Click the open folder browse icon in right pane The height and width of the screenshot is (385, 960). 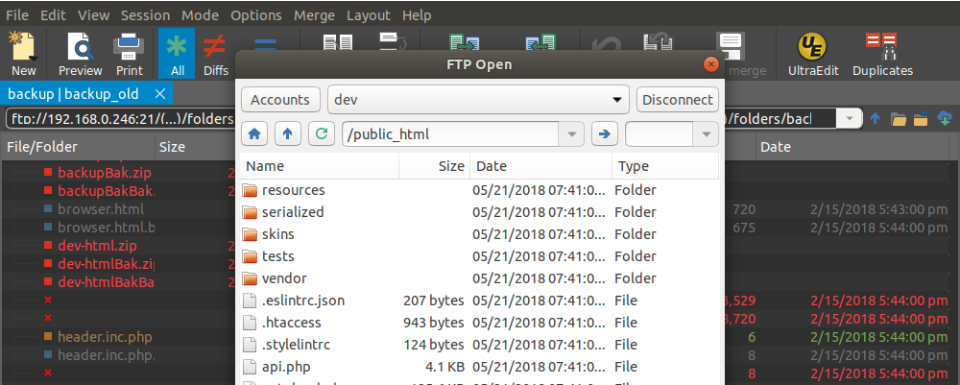pyautogui.click(x=898, y=118)
